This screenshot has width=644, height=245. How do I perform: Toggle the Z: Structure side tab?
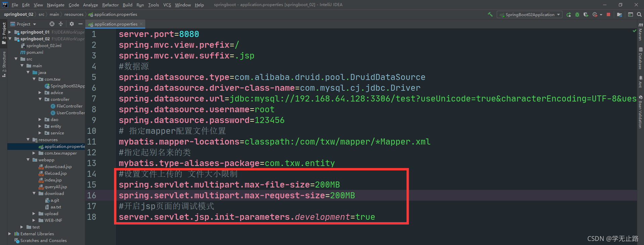click(x=4, y=64)
